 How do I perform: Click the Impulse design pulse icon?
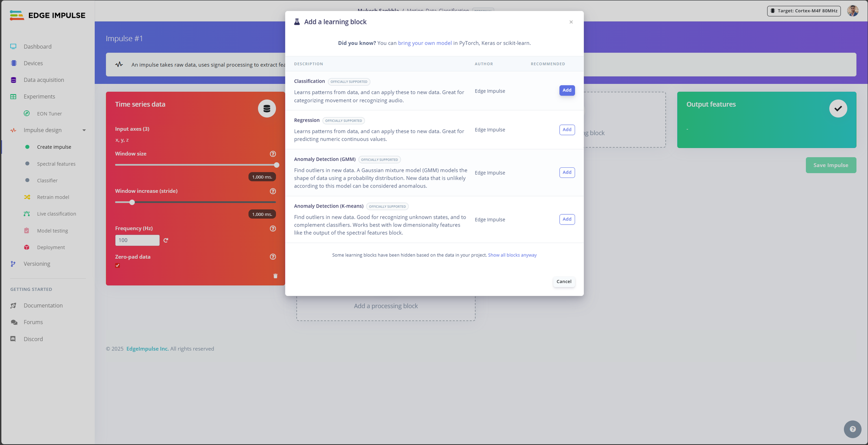[13, 130]
